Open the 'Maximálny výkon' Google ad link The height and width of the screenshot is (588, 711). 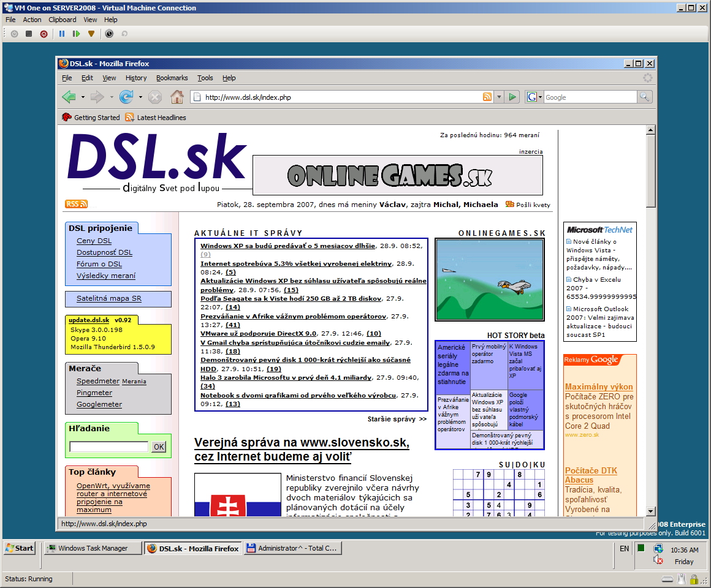[x=599, y=386]
